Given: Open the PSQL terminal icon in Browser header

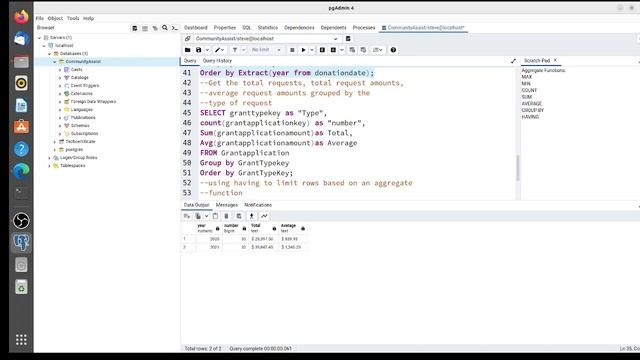Looking at the screenshot, I should pyautogui.click(x=175, y=28).
